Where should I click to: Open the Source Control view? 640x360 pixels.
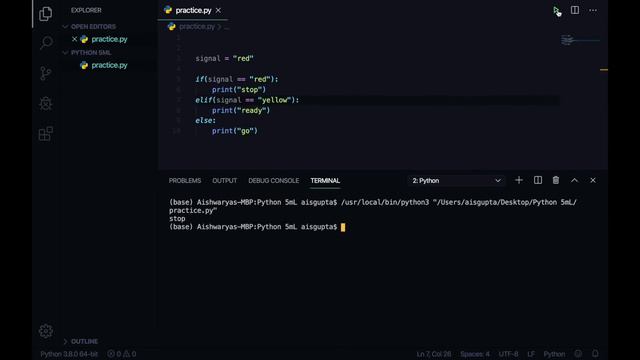[x=46, y=73]
